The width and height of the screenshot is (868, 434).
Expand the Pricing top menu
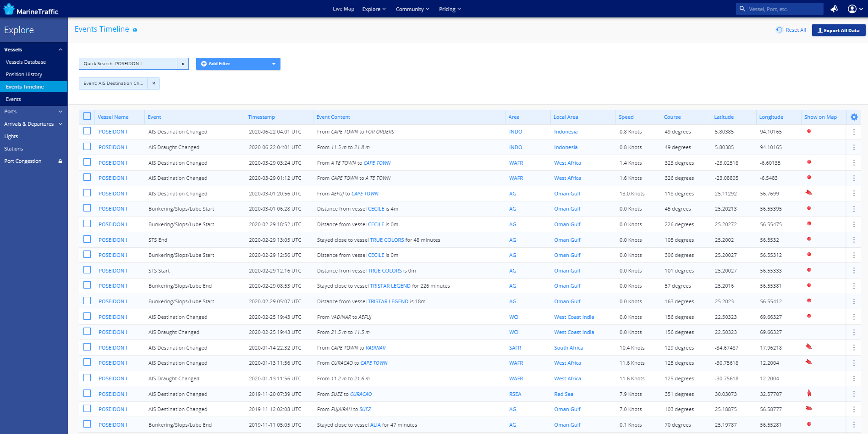(x=450, y=9)
